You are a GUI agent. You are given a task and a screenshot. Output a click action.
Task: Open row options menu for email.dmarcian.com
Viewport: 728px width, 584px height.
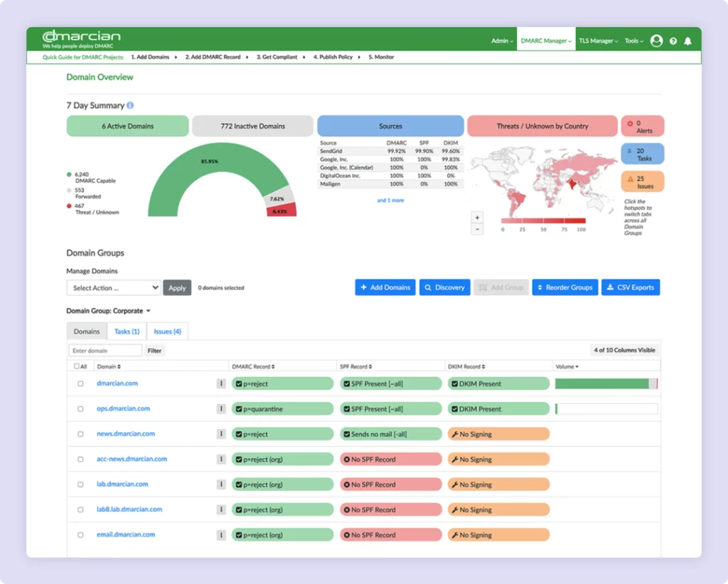pos(221,535)
